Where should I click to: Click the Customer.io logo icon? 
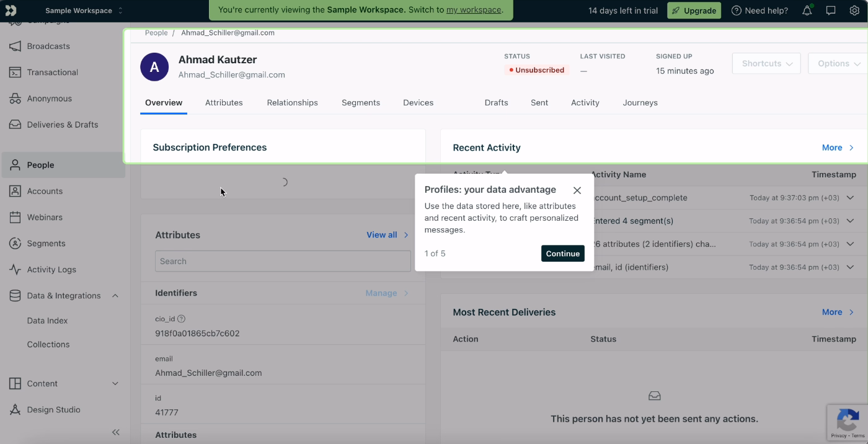[x=11, y=11]
